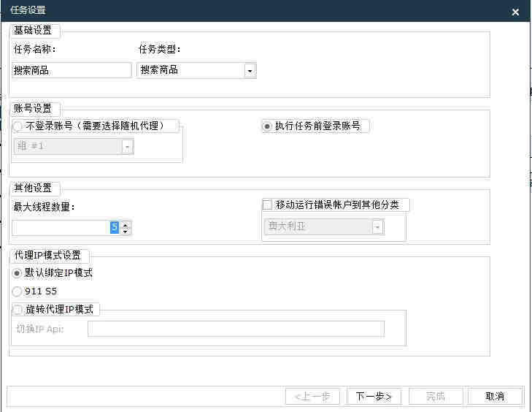The image size is (532, 412).
Task: Choose the 911 S5 proxy mode
Action: pos(18,291)
